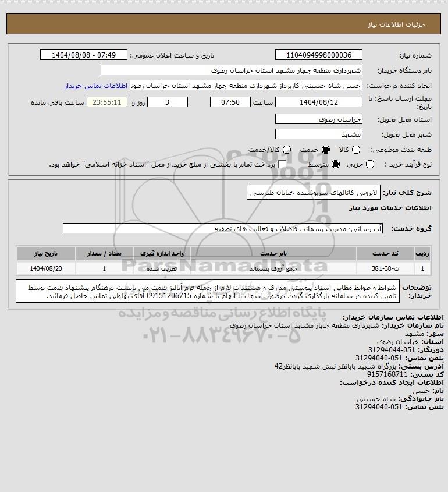Viewport: 448px width, 492px height.
Task: Select the service table row جمع آوری پسماند
Action: [224, 268]
